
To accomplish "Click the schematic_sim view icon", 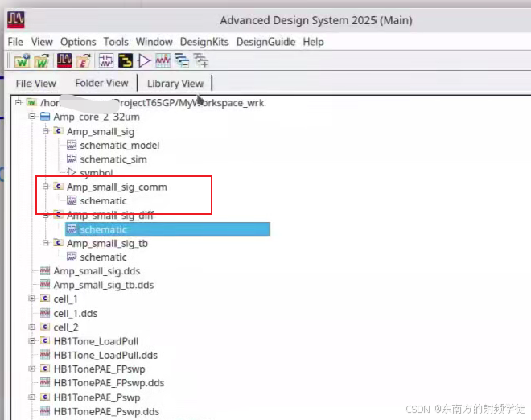I will pos(72,159).
